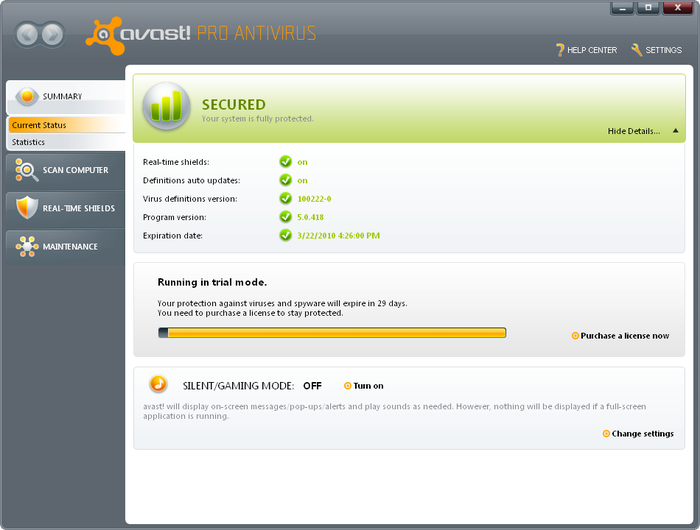Click program version 5.0.418
700x530 pixels.
[x=311, y=217]
